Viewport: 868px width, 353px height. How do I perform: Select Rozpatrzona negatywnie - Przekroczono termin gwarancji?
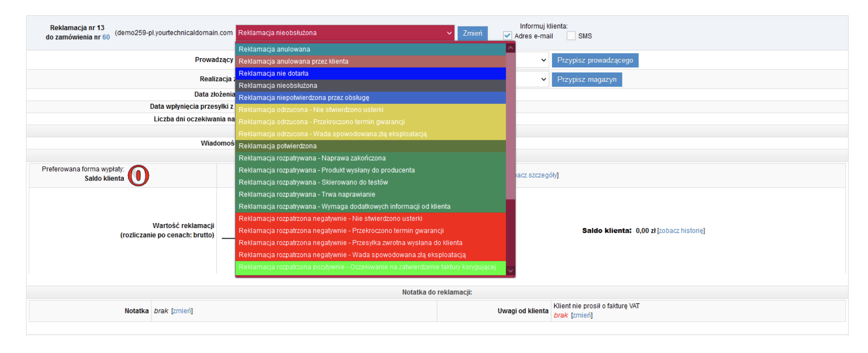pos(370,231)
